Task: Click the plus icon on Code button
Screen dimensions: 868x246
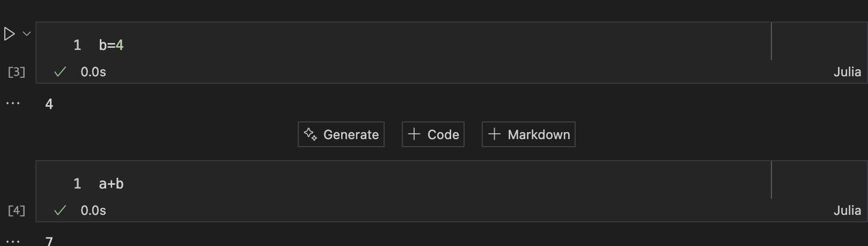Action: [414, 134]
